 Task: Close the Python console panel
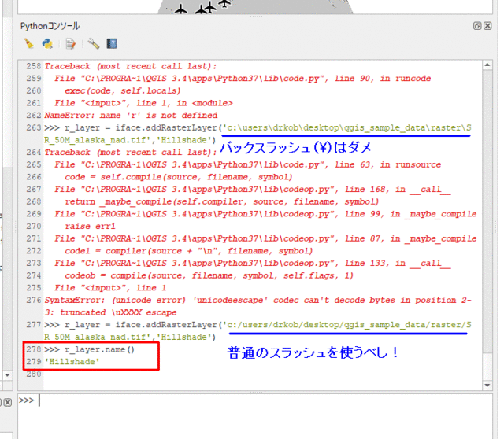(x=487, y=26)
